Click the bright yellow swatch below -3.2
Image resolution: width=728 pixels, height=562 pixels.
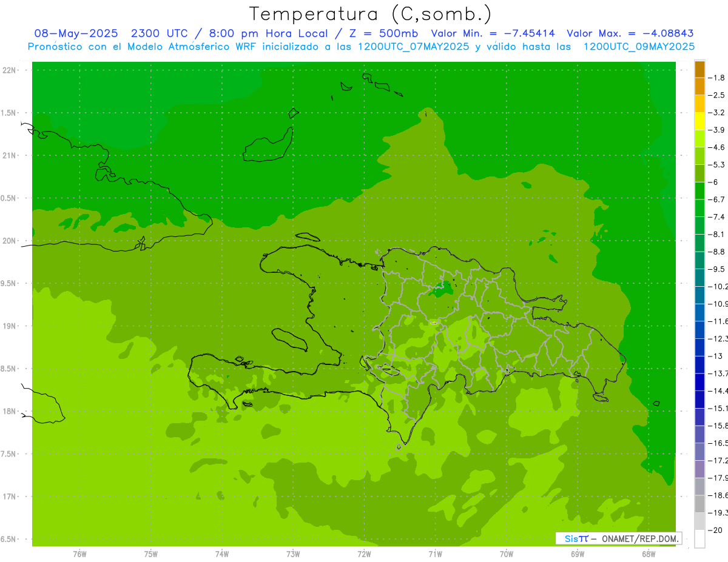coord(699,121)
